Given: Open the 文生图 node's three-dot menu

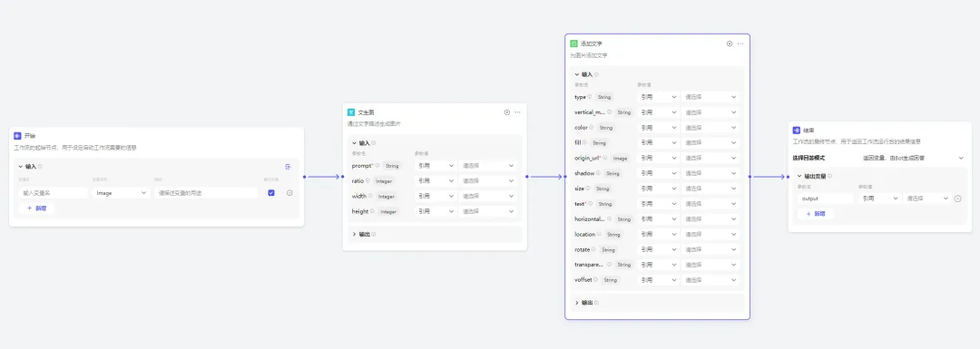Looking at the screenshot, I should pos(517,112).
